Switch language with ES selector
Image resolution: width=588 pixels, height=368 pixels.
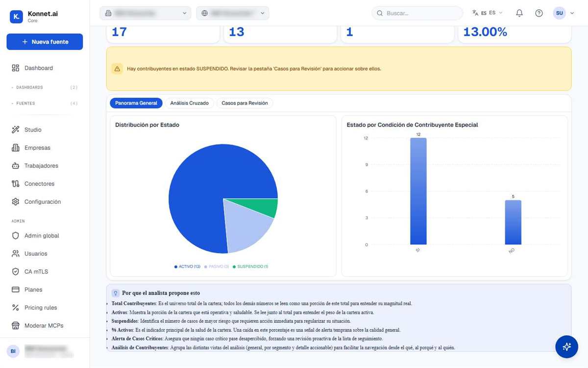(488, 13)
